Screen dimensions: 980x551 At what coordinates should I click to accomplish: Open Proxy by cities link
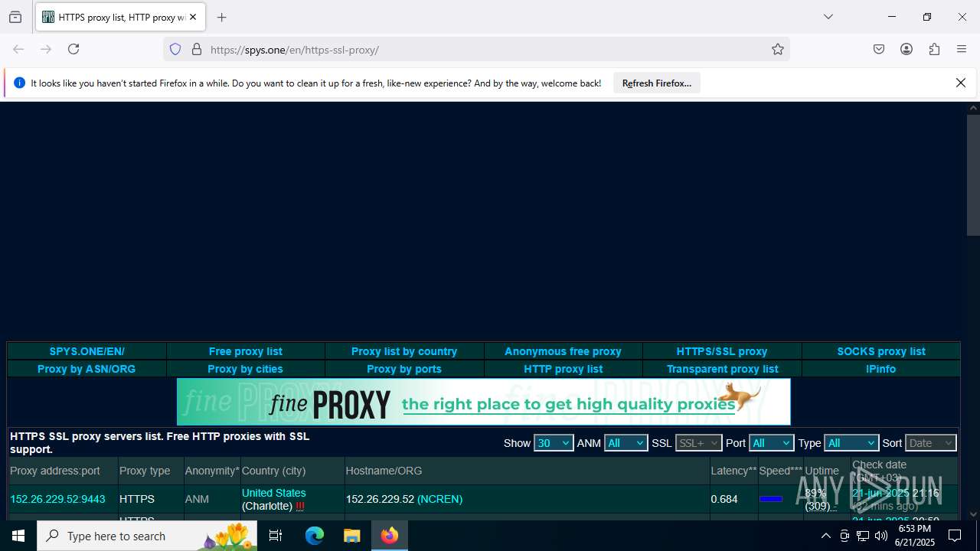pyautogui.click(x=245, y=369)
